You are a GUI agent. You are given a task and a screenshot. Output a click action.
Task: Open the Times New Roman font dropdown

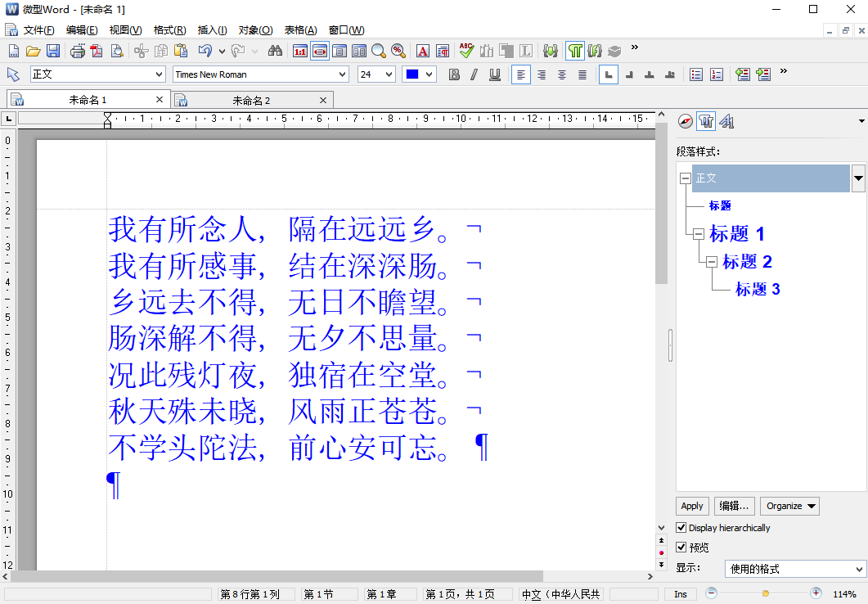tap(342, 74)
